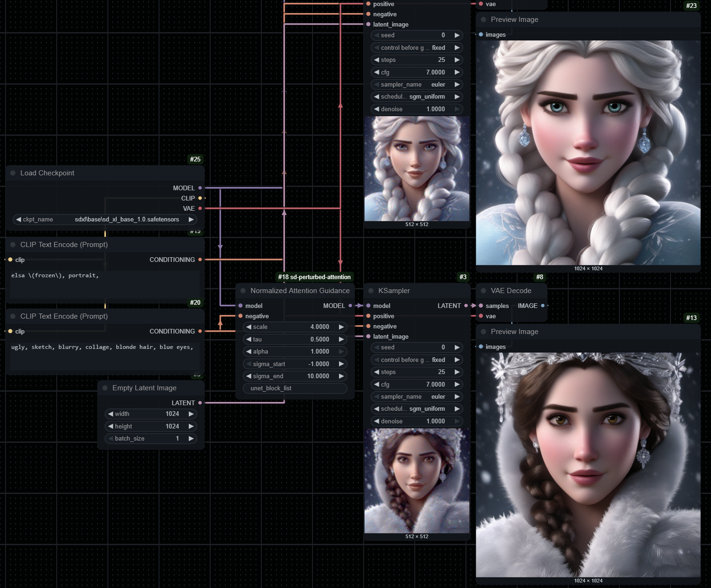Image resolution: width=711 pixels, height=588 pixels.
Task: Increase cfg with right arrow in KSampler #3
Action: click(457, 384)
